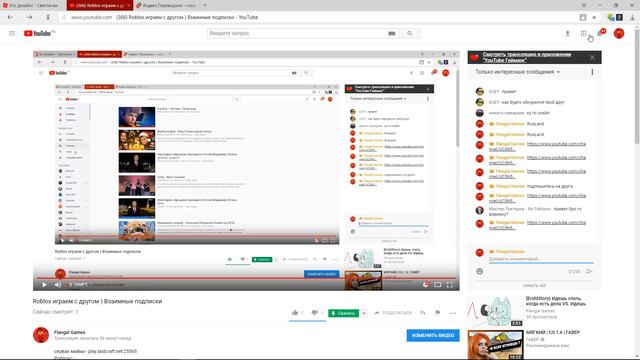Go to YouTube home via logo

[x=39, y=33]
